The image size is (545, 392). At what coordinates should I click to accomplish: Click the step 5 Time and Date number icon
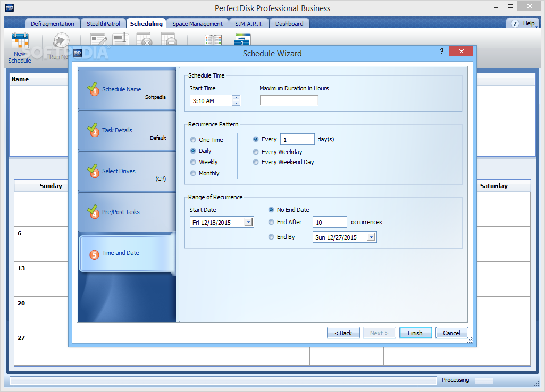94,254
